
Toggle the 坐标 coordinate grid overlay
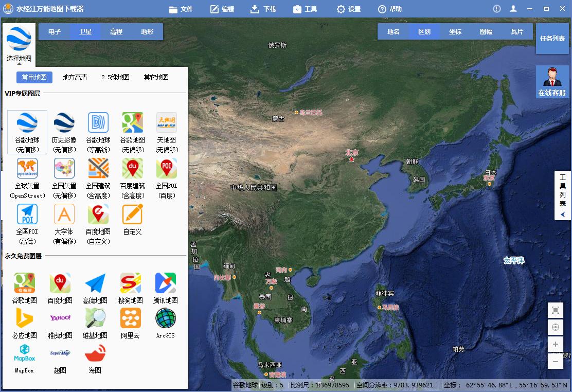tap(456, 31)
